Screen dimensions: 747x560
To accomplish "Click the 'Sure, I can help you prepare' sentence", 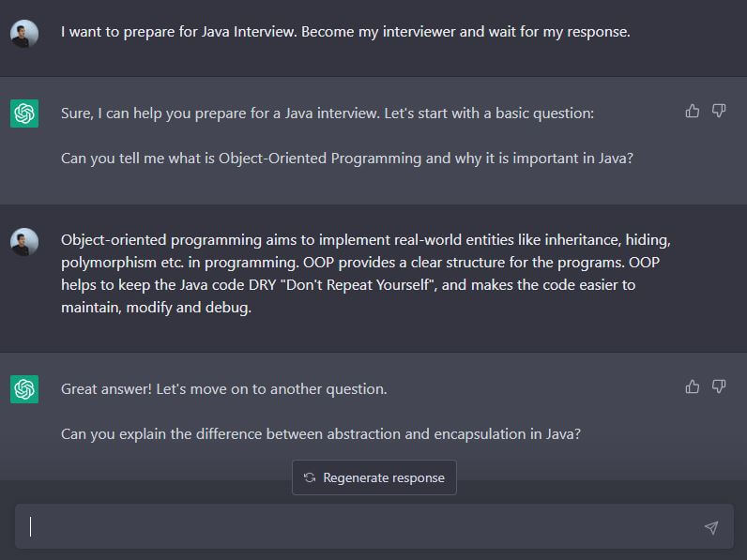I will click(x=328, y=113).
